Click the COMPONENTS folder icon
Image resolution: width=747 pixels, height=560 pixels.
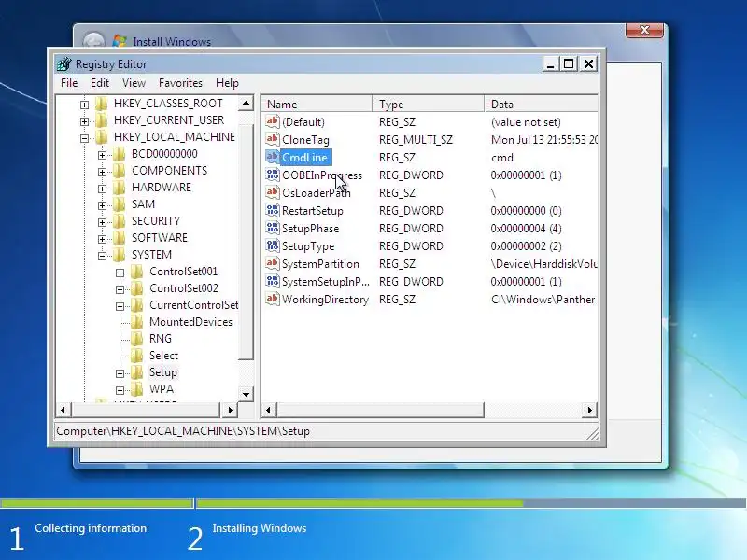coord(119,171)
